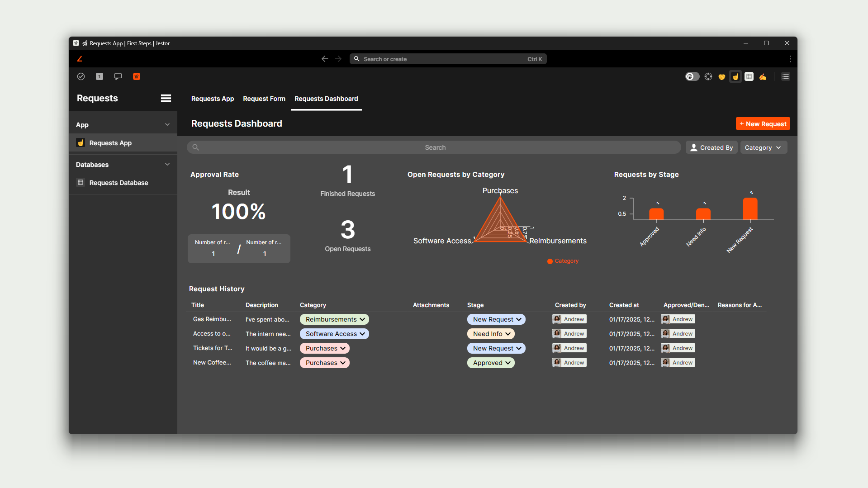The height and width of the screenshot is (488, 868).
Task: Click the writing hand emoji icon
Action: [x=763, y=76]
